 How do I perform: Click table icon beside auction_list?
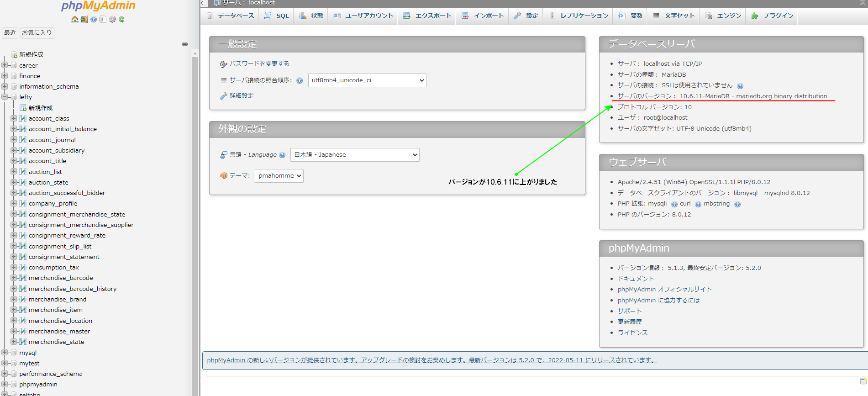click(23, 172)
